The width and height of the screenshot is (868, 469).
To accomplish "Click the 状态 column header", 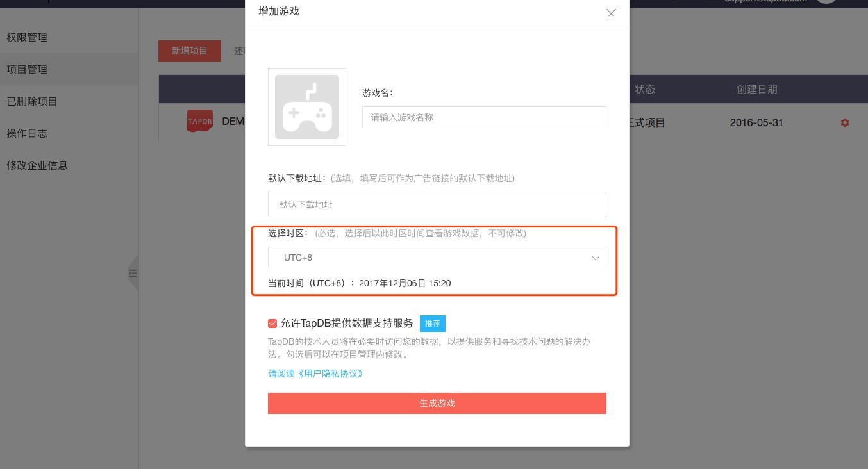I will pyautogui.click(x=645, y=89).
